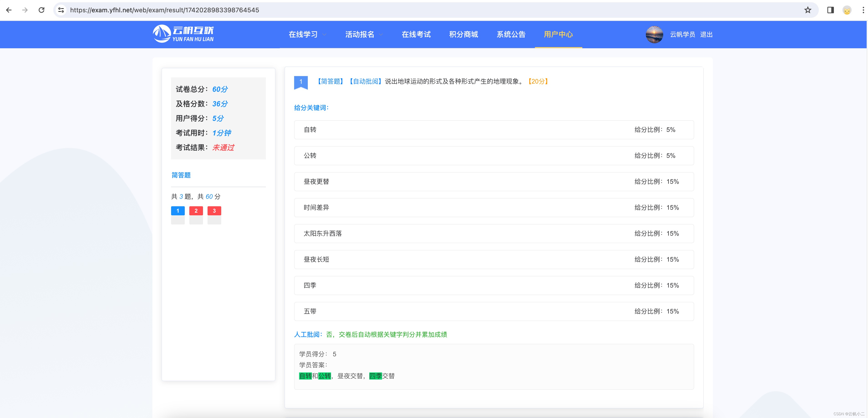Go to 积分商城 in navigation

(463, 34)
